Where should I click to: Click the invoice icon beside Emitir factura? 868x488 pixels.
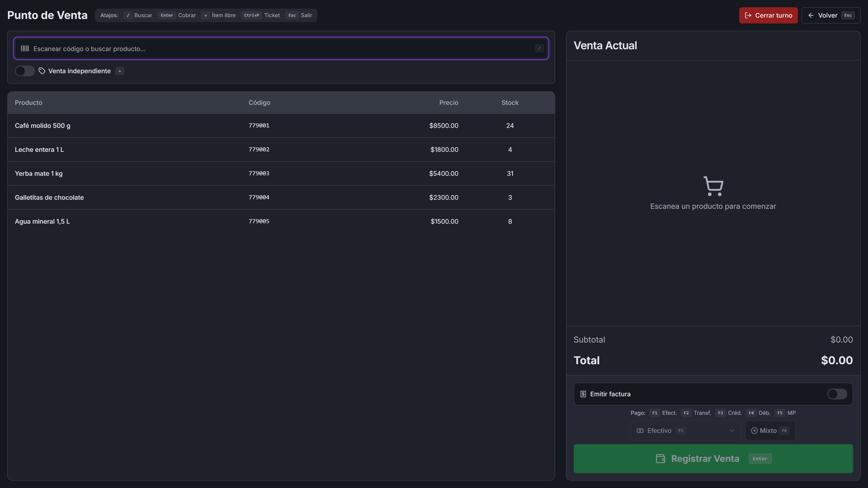(x=583, y=394)
